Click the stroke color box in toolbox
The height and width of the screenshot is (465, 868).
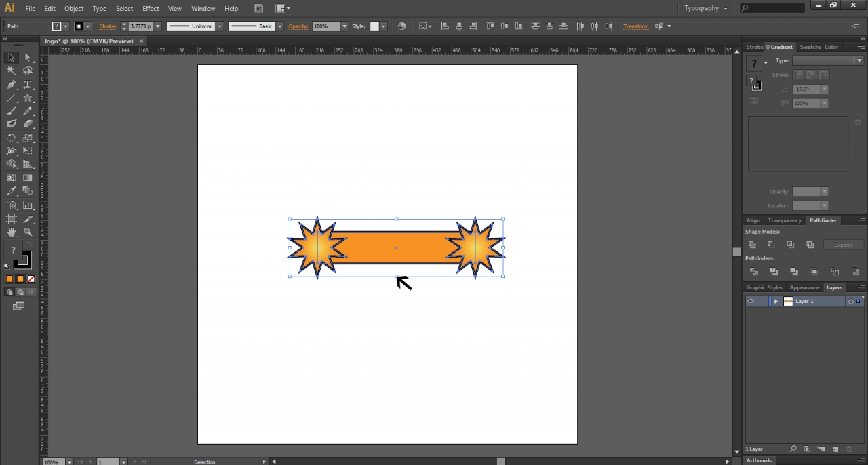23,260
